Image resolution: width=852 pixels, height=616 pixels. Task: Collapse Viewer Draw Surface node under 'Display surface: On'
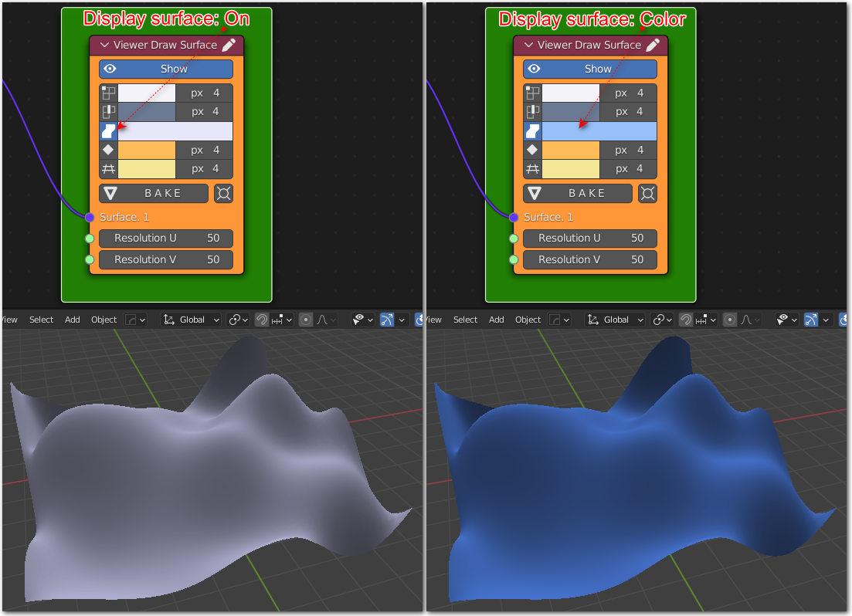[x=105, y=45]
